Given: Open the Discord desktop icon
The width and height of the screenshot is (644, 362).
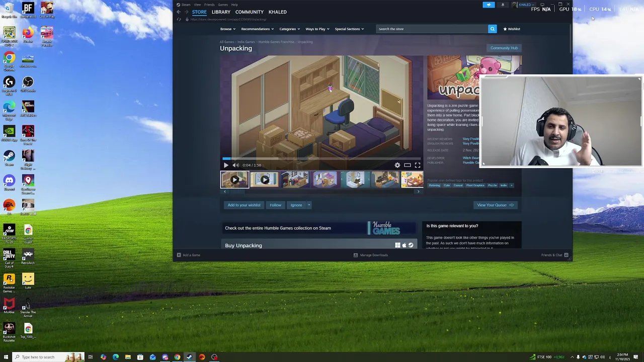Looking at the screenshot, I should tap(9, 183).
